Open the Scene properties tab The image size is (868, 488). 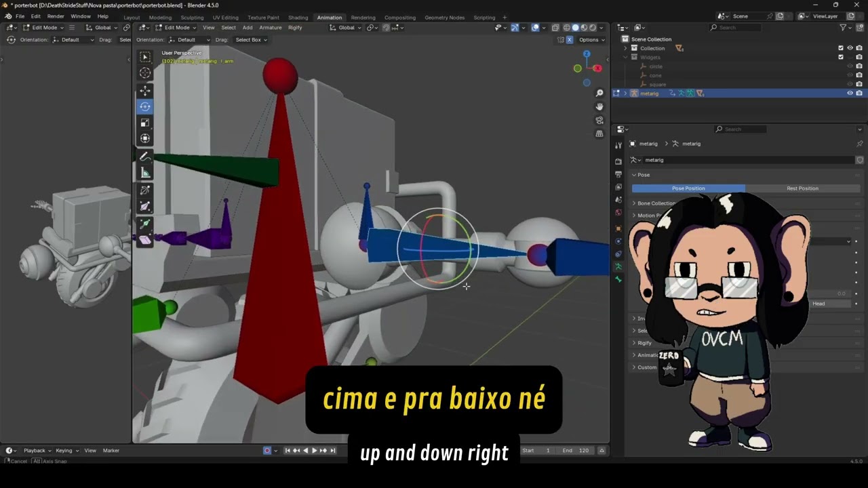[618, 200]
